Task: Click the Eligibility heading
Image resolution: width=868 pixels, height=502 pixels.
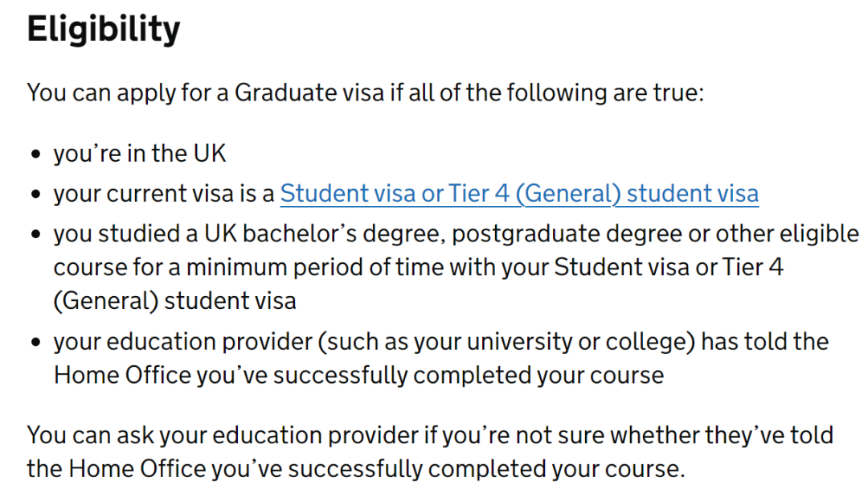Action: [x=104, y=30]
